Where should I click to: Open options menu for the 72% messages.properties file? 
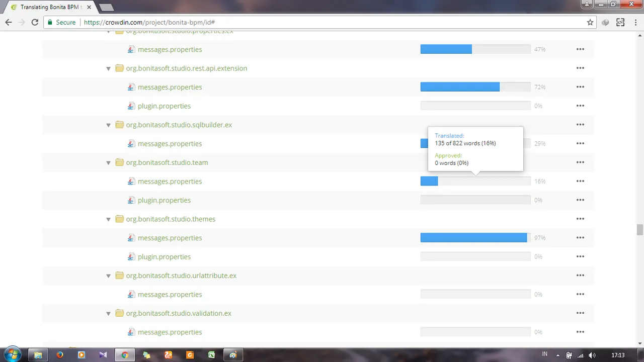click(580, 87)
